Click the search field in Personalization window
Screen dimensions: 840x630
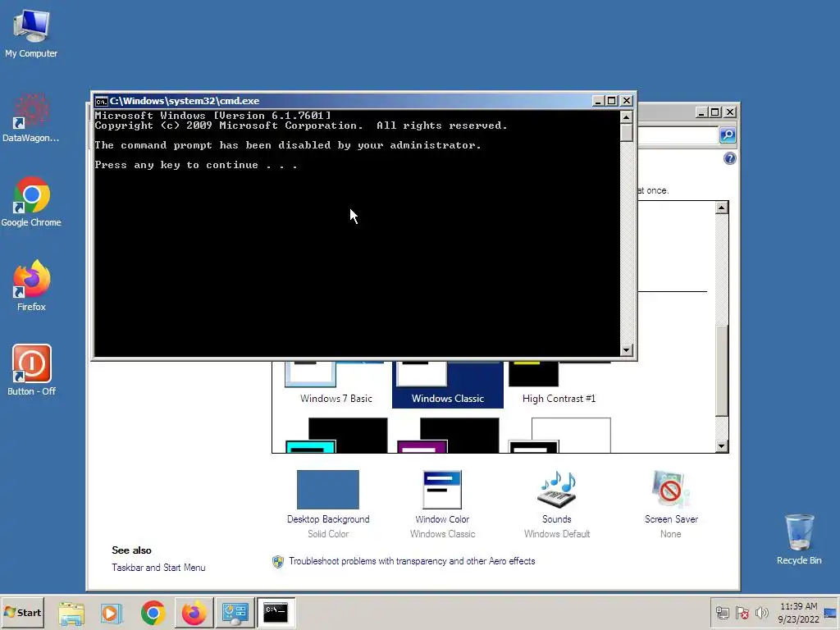tap(678, 135)
